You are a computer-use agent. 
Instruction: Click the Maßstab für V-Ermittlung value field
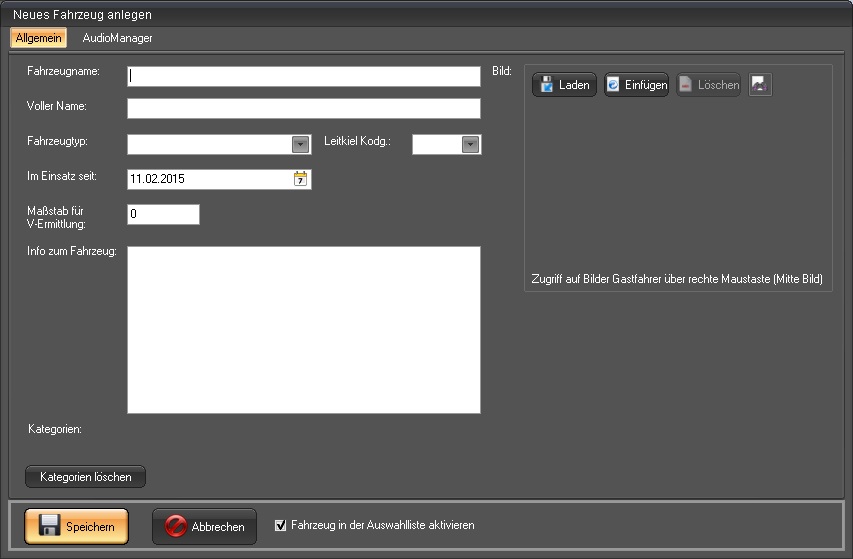163,214
